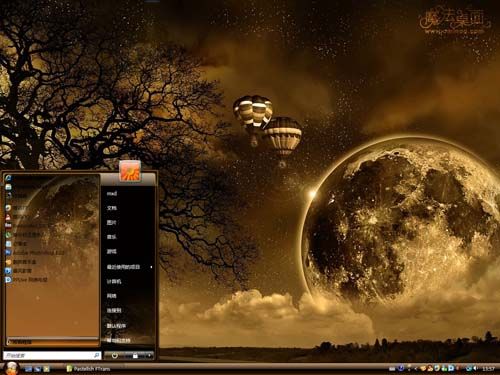The height and width of the screenshot is (375, 500).
Task: Open the shutdown options arrow menu
Action: 149,356
